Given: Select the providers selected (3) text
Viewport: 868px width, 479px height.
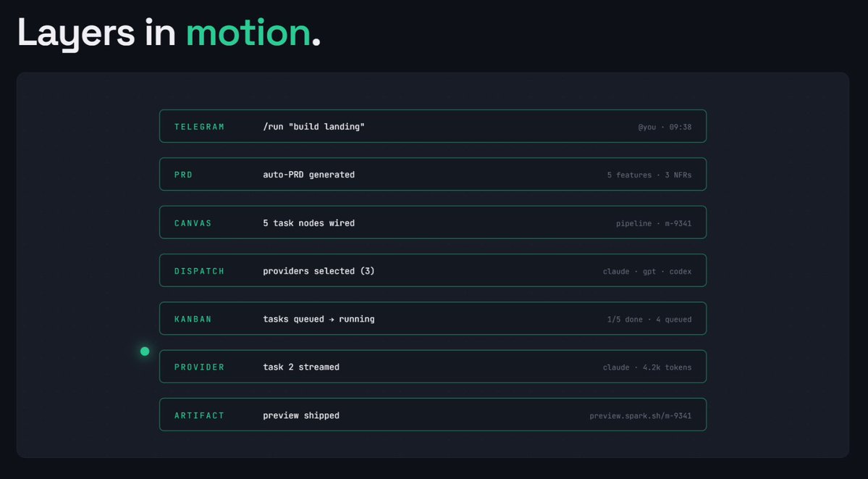Looking at the screenshot, I should click(319, 271).
